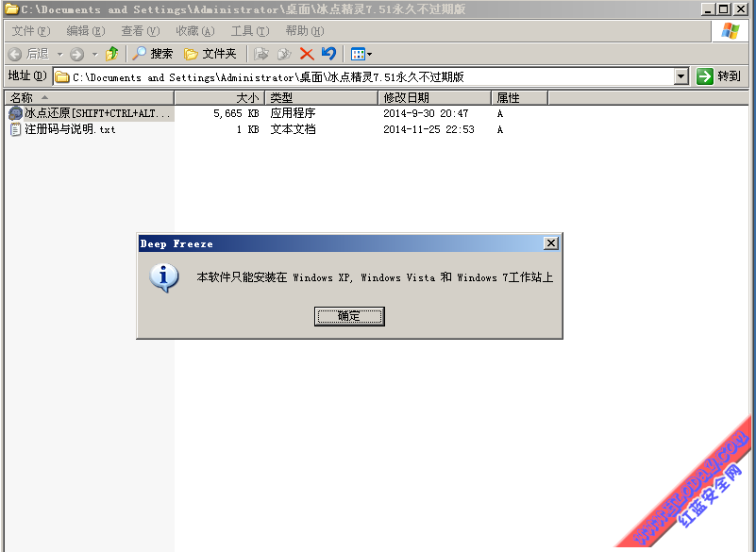The height and width of the screenshot is (552, 756).
Task: Open the 帮助(H) menu
Action: (304, 31)
